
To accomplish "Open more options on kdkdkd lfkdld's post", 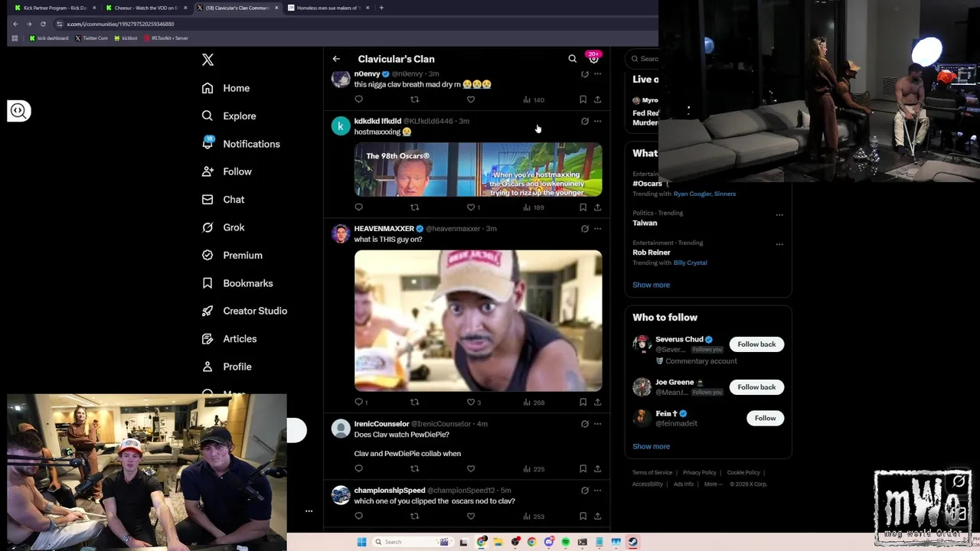I will pyautogui.click(x=598, y=121).
